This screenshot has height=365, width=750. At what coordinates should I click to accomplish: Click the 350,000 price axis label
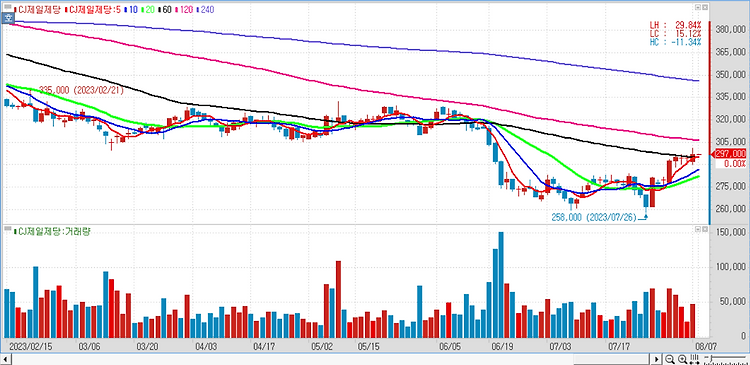(731, 75)
